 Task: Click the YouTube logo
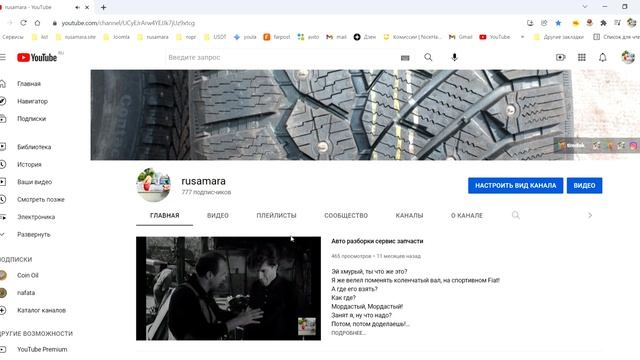37,58
